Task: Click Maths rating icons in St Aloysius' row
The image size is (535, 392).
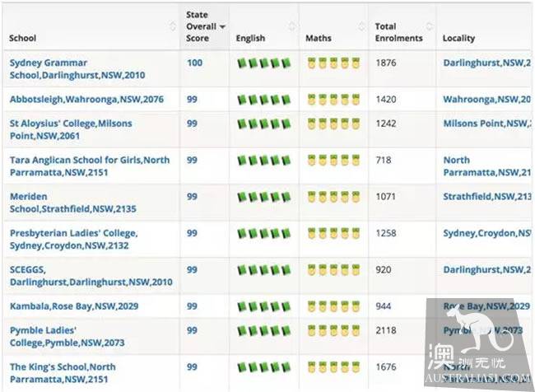Action: (333, 124)
